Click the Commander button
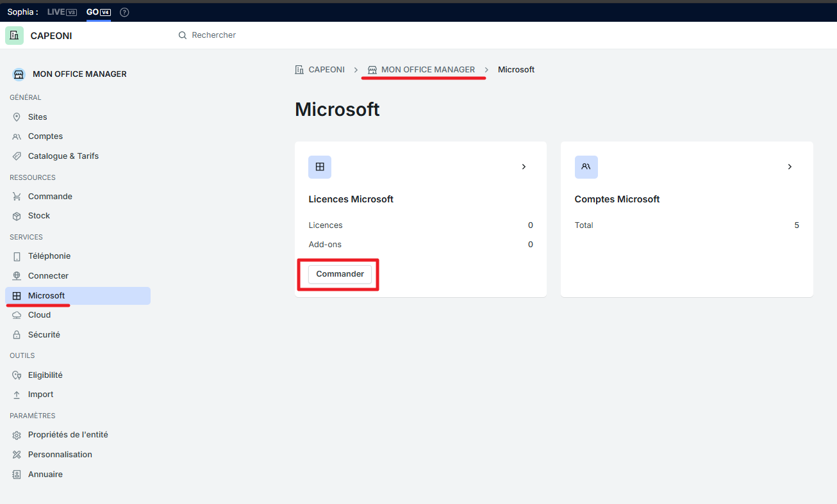Screen dimensions: 837x504 pos(340,274)
